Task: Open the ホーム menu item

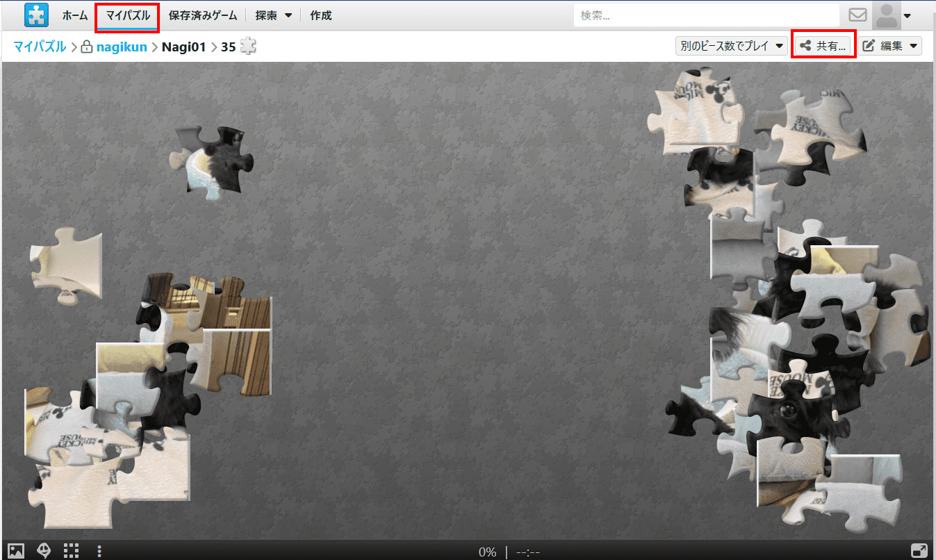Action: 75,15
